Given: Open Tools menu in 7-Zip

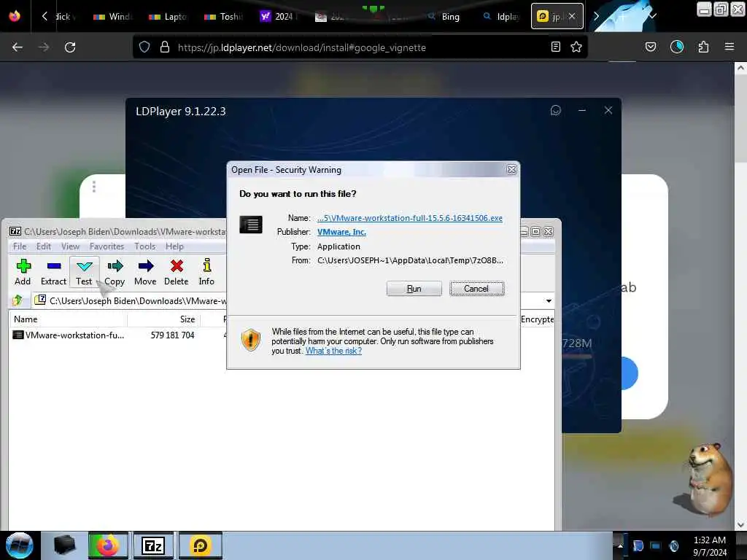Looking at the screenshot, I should pyautogui.click(x=145, y=246).
